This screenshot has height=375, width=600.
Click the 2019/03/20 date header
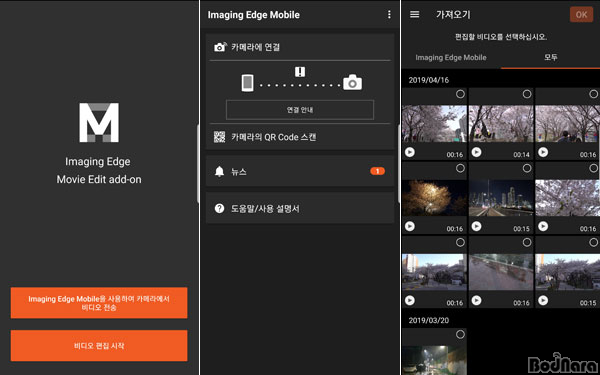(x=429, y=320)
